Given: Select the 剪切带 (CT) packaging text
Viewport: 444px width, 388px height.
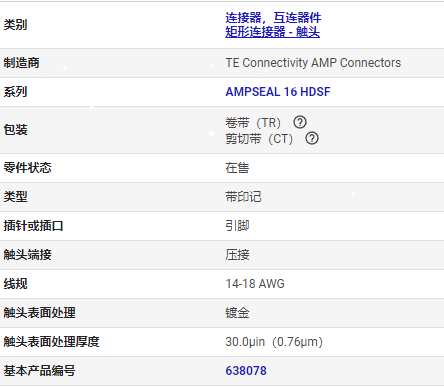Looking at the screenshot, I should point(259,138).
